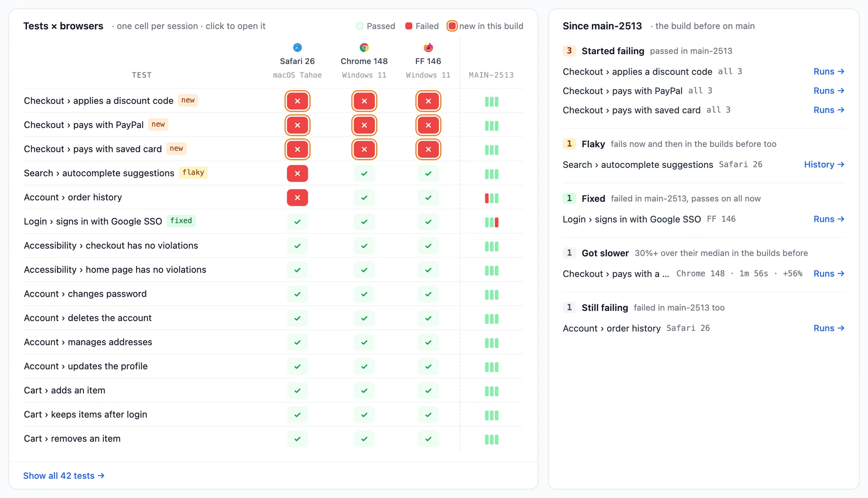Open passed FF cell for Cart removes an item

tap(428, 439)
